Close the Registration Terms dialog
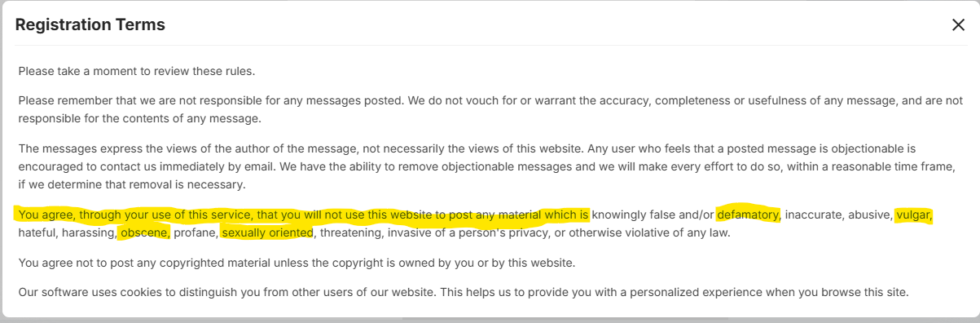 tap(958, 24)
